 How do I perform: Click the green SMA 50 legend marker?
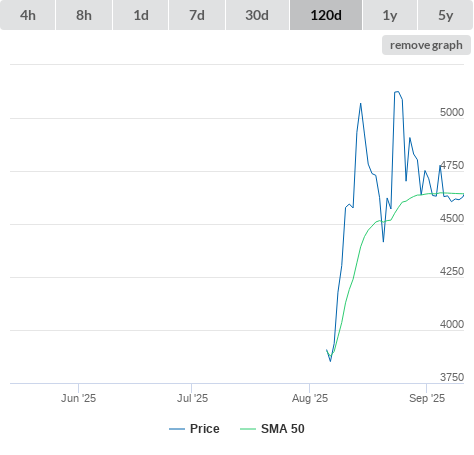click(x=248, y=429)
